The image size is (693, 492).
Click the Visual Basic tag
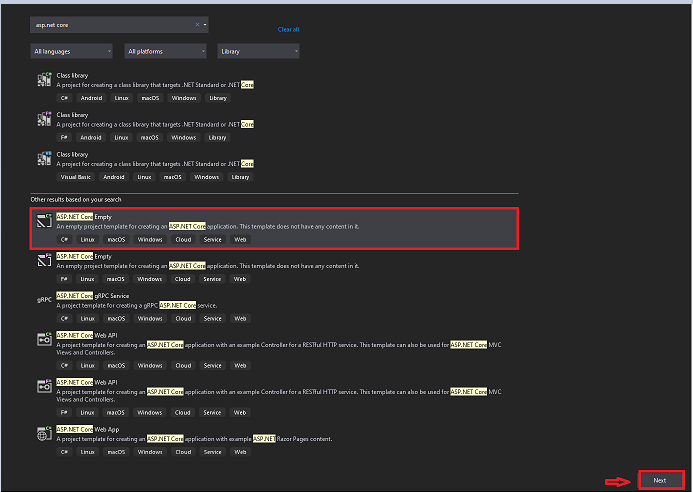pyautogui.click(x=76, y=177)
